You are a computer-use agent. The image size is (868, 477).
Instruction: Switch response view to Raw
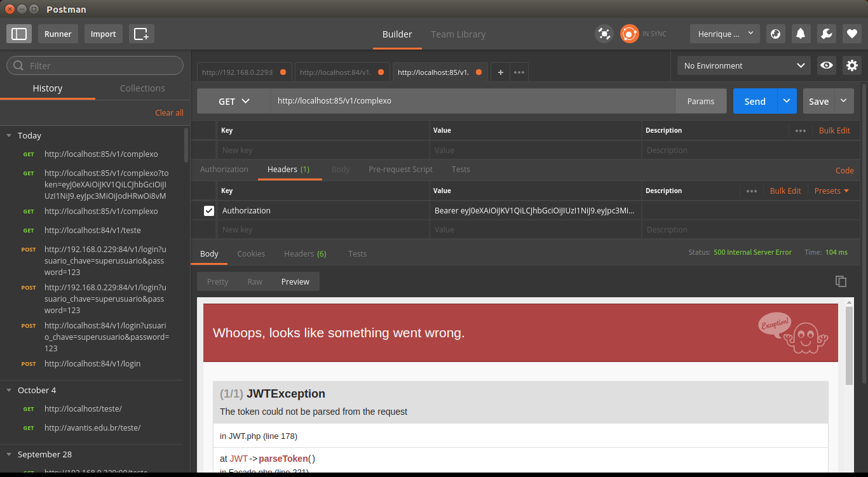pos(255,281)
